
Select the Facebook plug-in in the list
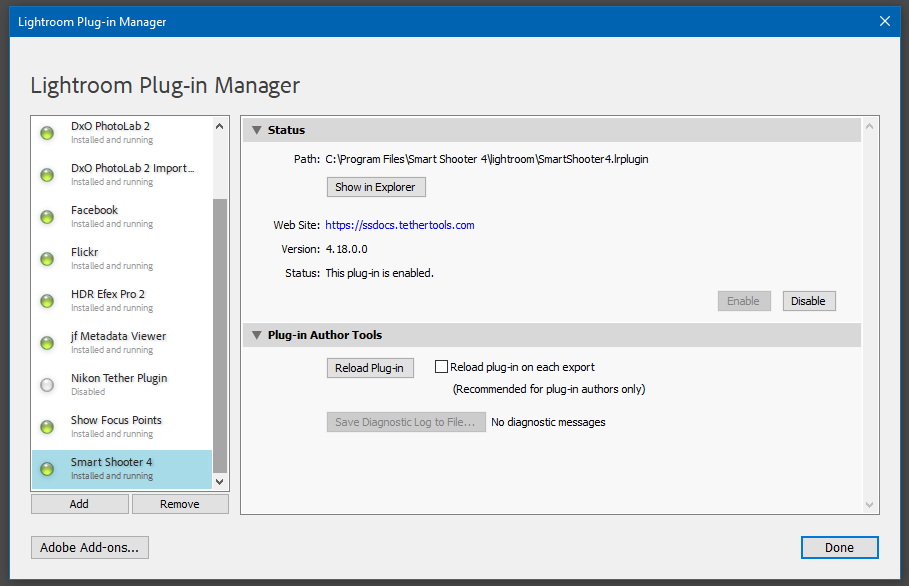tap(122, 217)
